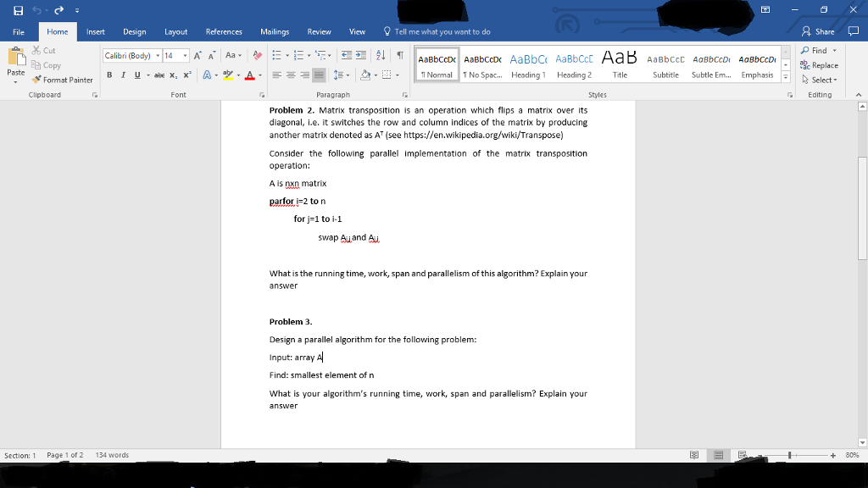The height and width of the screenshot is (488, 868).
Task: Toggle strikethrough formatting
Action: click(x=159, y=75)
